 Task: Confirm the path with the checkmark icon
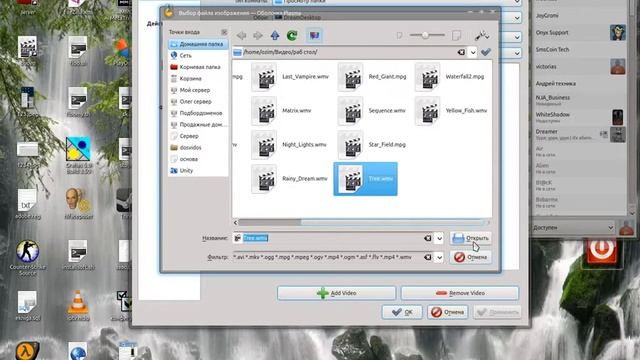coord(486,52)
